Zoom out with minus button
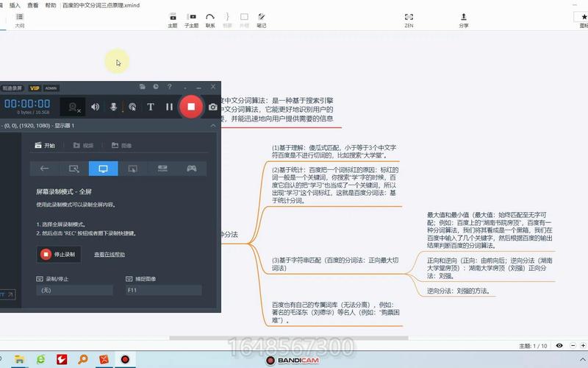 tap(573, 345)
